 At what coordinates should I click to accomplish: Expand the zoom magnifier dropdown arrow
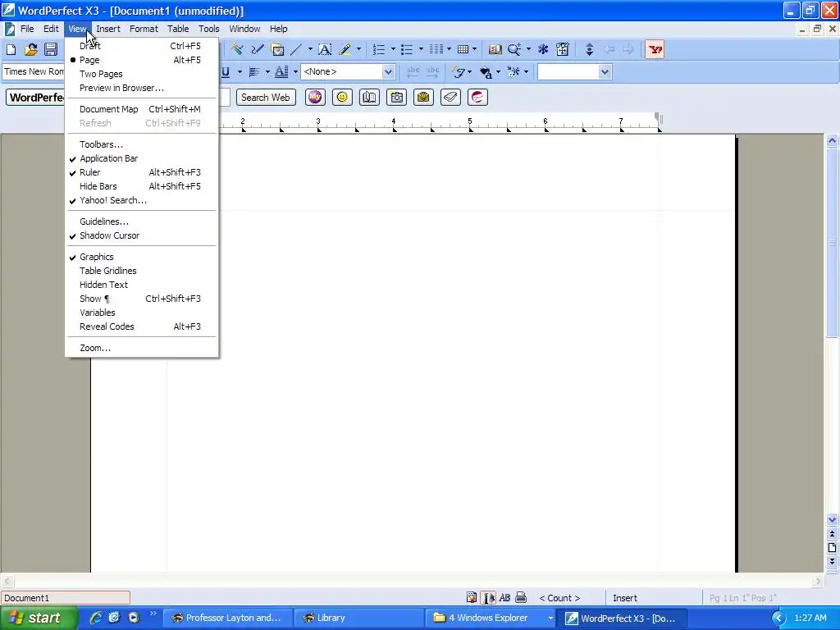coord(528,50)
